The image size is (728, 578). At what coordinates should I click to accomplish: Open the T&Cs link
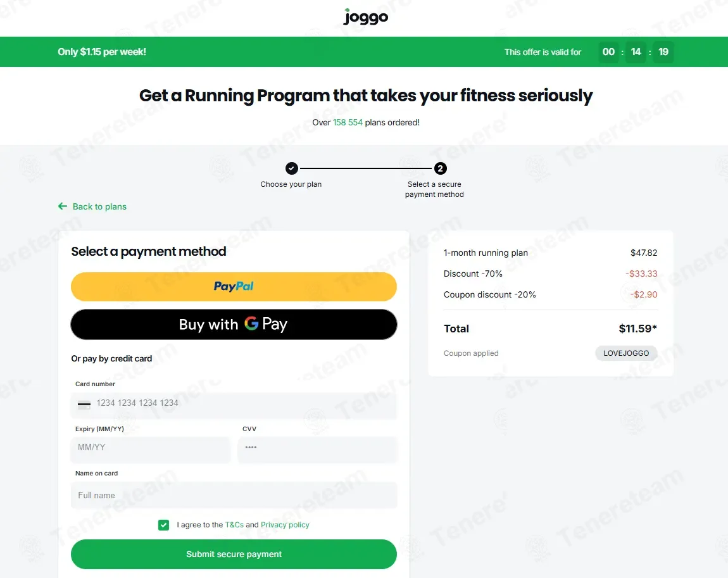pos(234,525)
